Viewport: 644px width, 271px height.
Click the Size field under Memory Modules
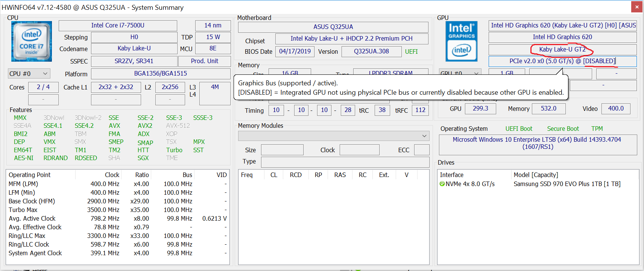[x=282, y=150]
